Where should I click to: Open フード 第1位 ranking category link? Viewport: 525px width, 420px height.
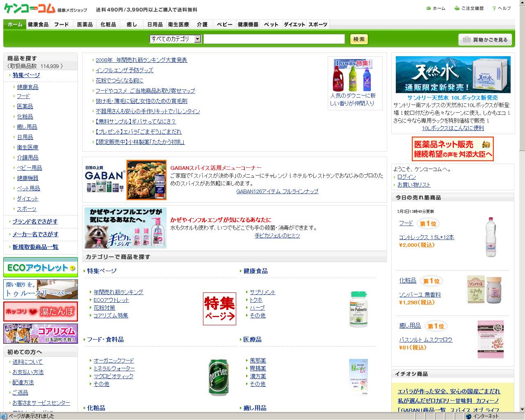406,223
